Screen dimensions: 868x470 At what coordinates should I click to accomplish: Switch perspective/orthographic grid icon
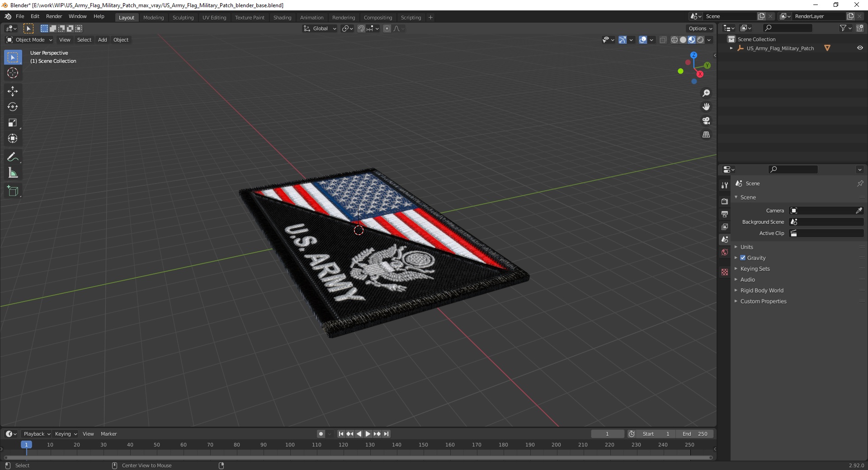pos(706,135)
